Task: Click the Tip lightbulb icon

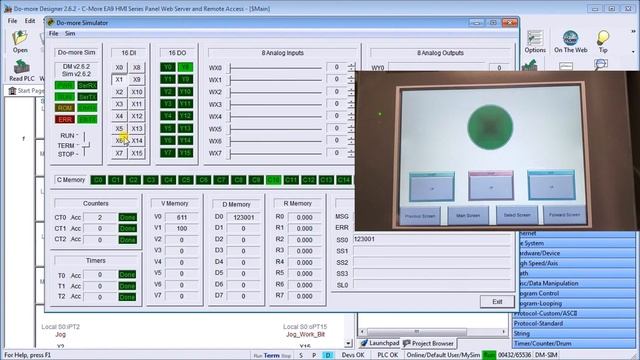Action: tap(603, 42)
